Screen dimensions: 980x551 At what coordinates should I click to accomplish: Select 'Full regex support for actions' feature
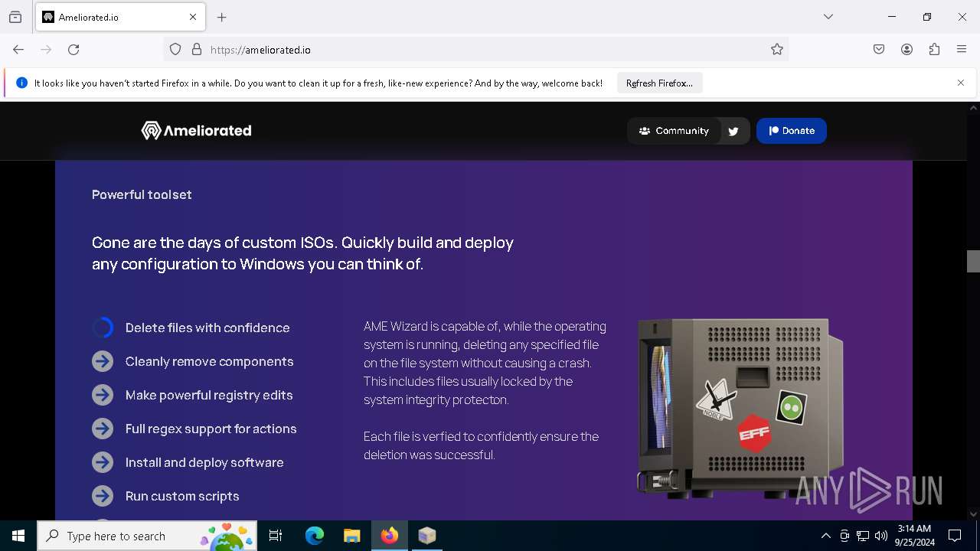point(211,429)
